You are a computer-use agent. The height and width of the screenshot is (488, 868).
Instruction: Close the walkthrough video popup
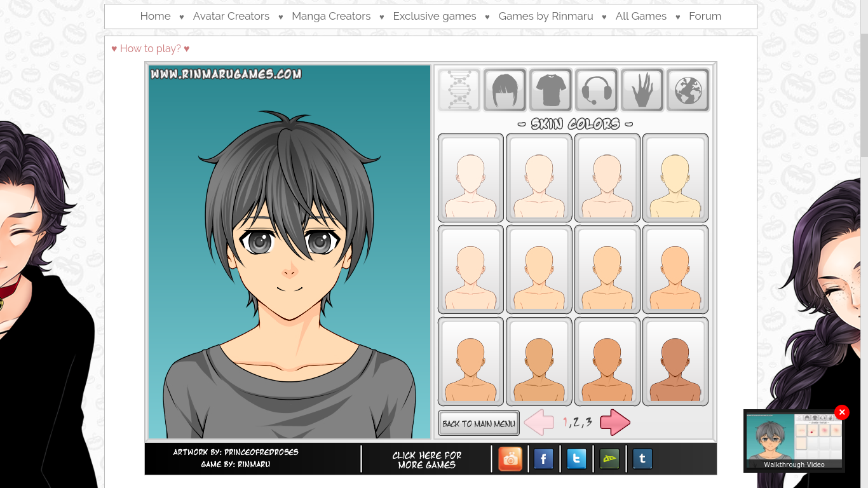[x=842, y=412]
